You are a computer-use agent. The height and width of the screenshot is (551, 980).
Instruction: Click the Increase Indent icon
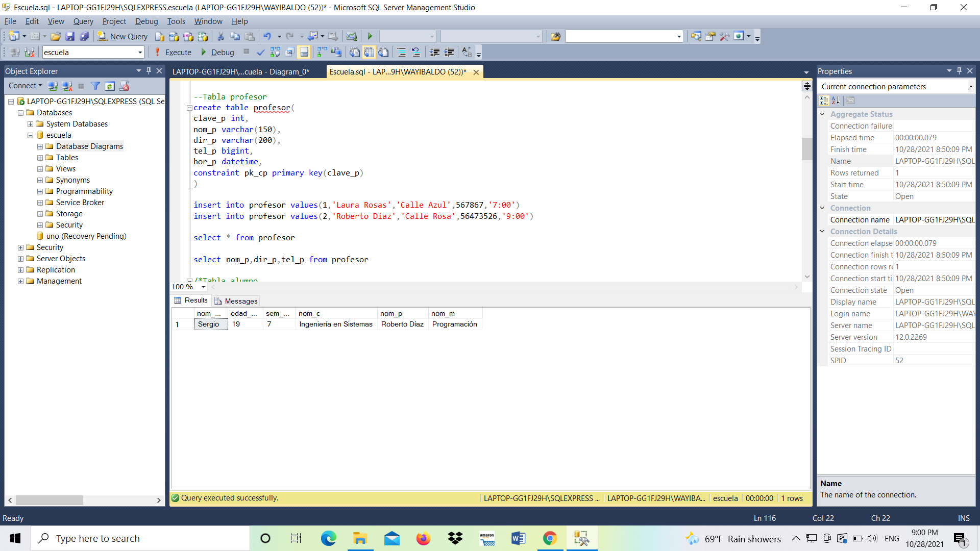point(449,52)
